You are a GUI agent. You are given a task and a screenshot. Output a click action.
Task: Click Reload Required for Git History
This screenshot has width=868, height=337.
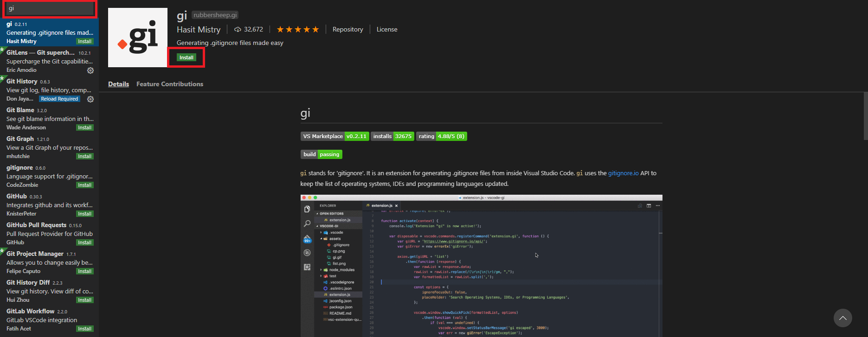click(59, 99)
